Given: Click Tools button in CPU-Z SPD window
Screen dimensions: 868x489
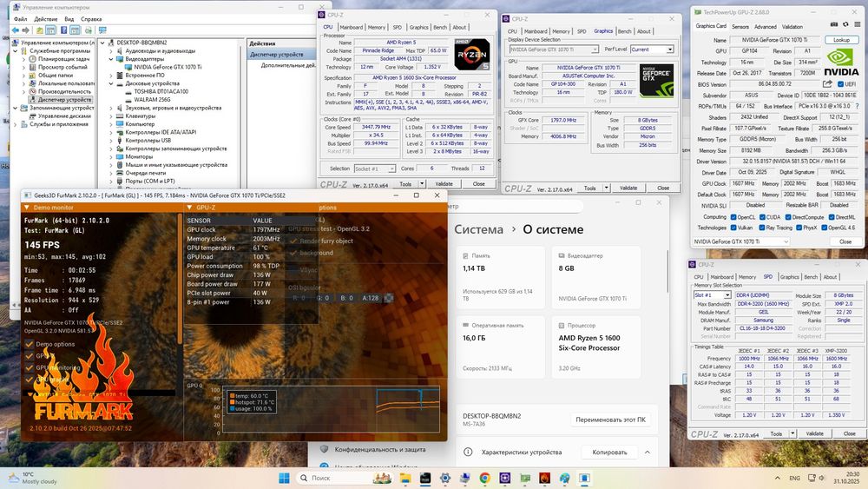Looking at the screenshot, I should click(x=777, y=433).
